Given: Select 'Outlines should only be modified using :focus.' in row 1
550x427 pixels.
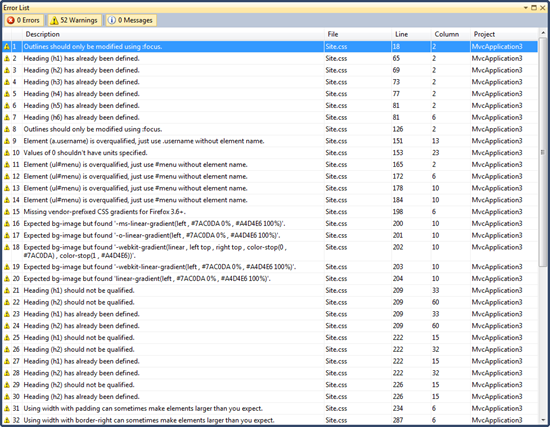Looking at the screenshot, I should 93,47.
